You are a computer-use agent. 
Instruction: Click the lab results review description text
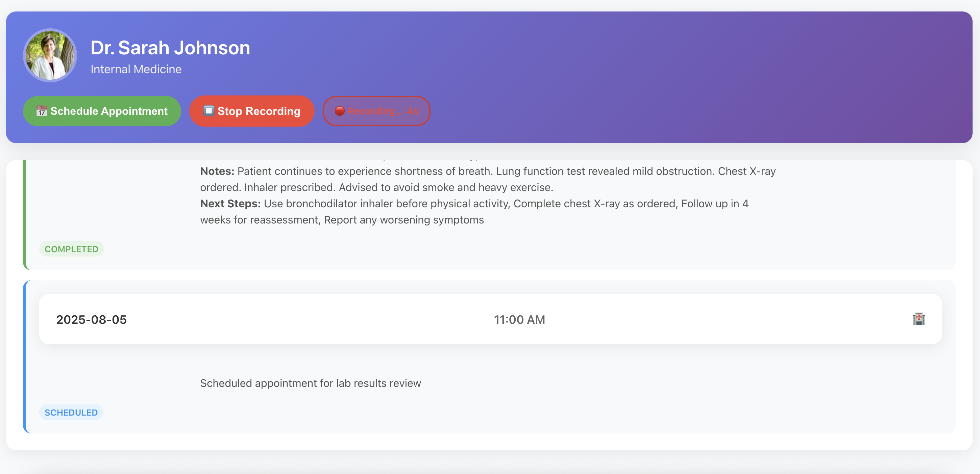[x=311, y=383]
